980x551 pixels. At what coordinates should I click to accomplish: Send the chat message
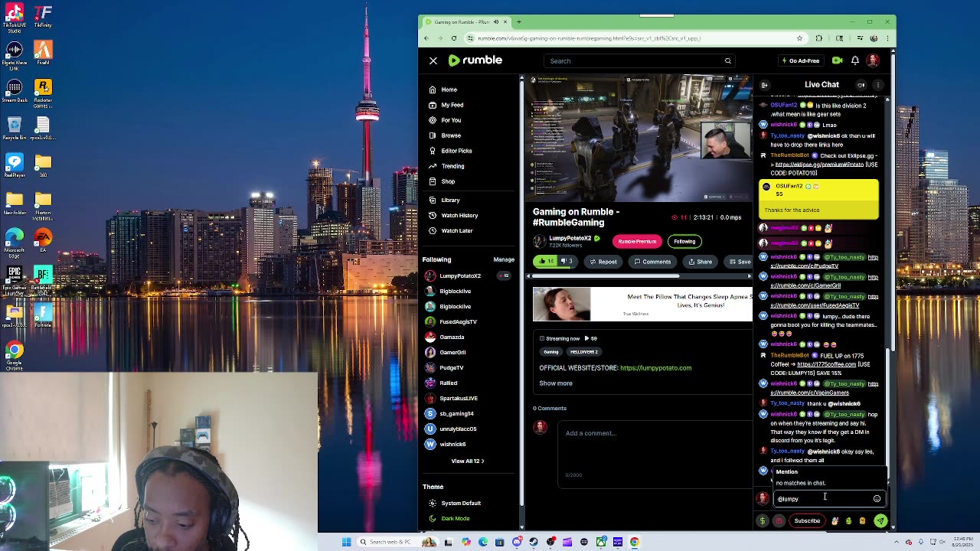(880, 521)
